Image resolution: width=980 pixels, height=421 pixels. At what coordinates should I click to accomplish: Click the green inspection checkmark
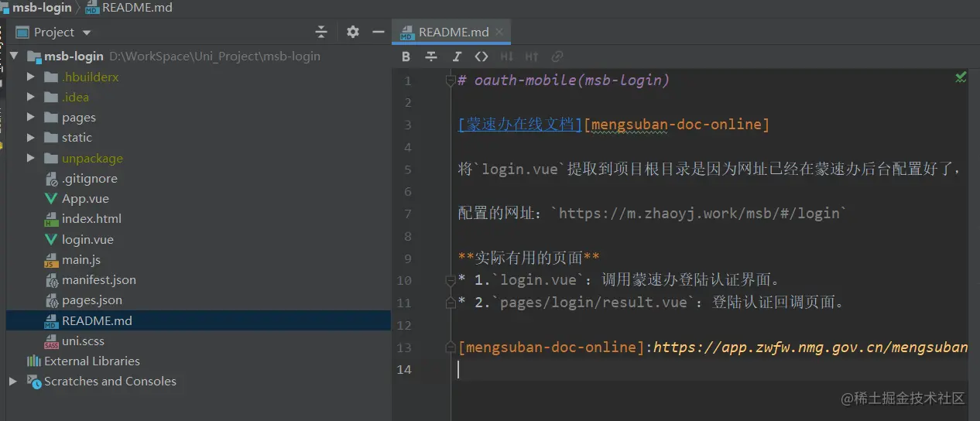pos(961,77)
